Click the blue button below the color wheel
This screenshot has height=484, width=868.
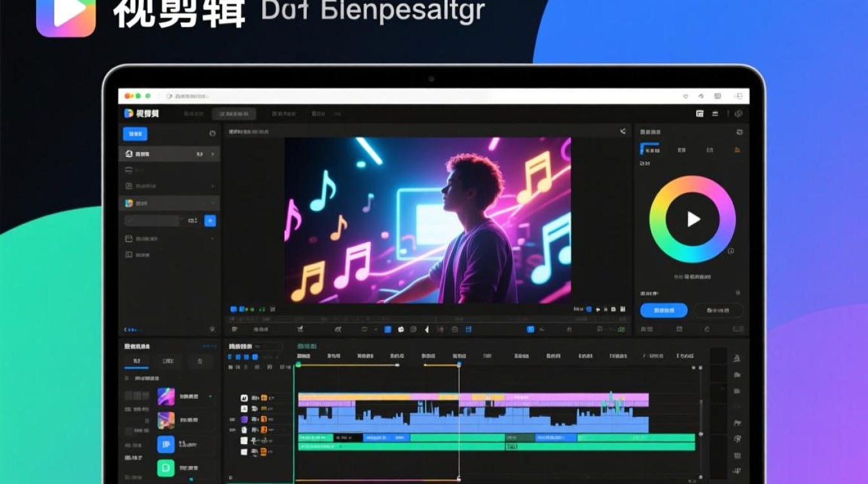click(x=663, y=310)
